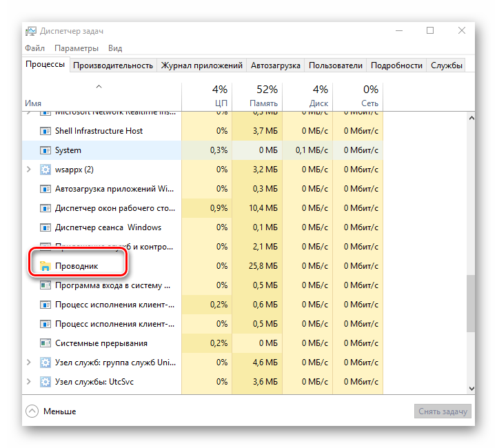The height and width of the screenshot is (448, 497).
Task: Minimize the Диспетчер задач window
Action: tap(399, 31)
